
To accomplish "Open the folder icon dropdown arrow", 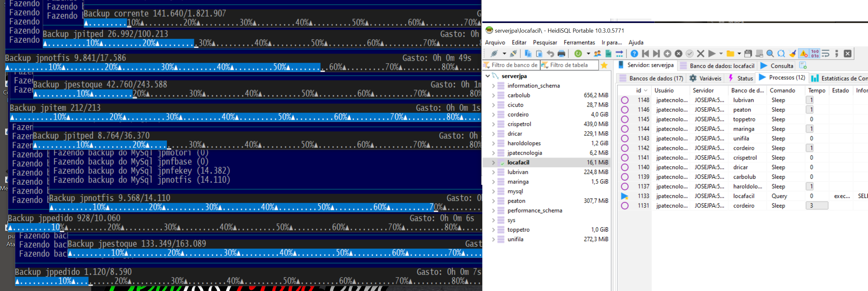I will [x=739, y=53].
